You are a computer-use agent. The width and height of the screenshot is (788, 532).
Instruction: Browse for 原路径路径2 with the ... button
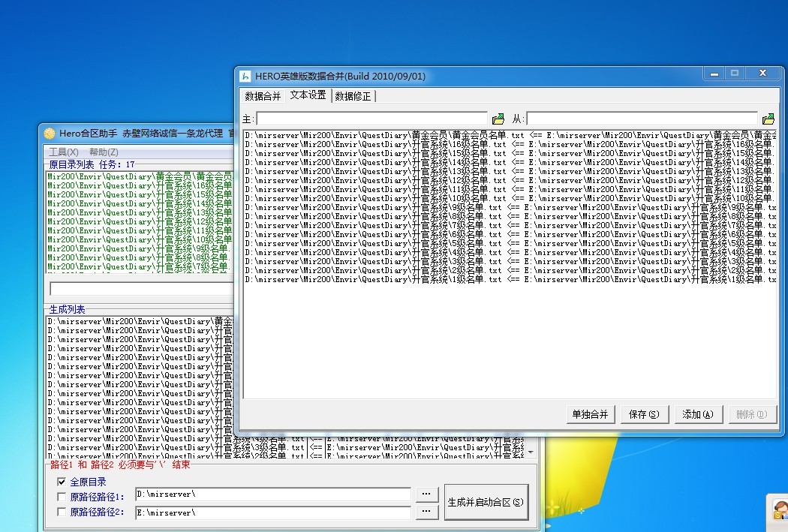(427, 512)
